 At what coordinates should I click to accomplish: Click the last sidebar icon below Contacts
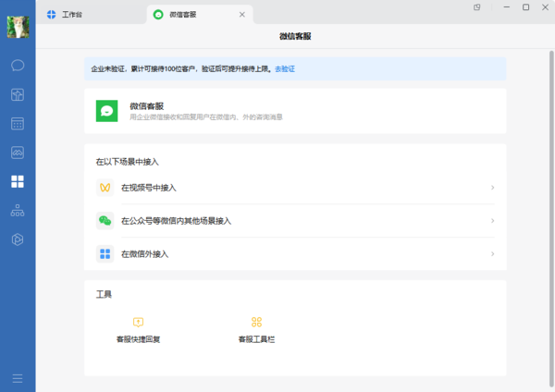point(18,239)
